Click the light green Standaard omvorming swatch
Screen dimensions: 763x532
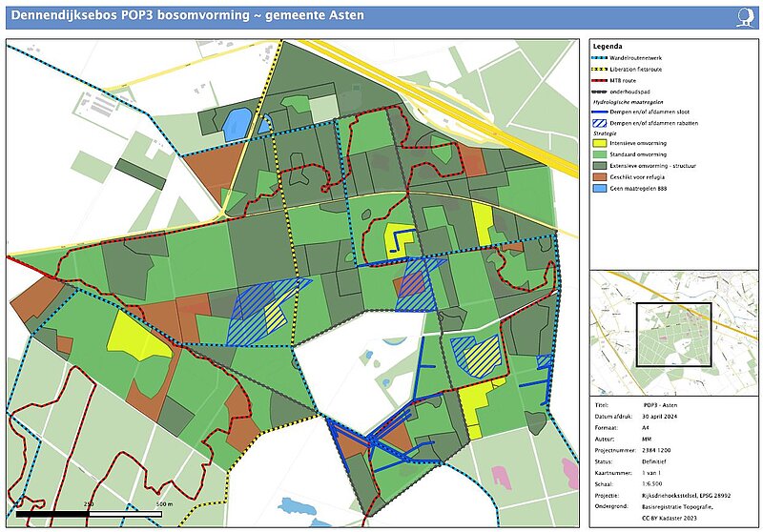600,154
